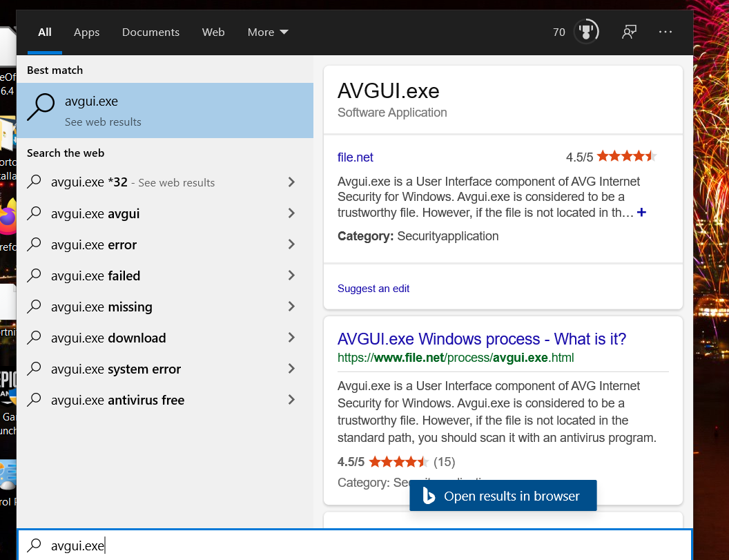Click the Category: Securityapplication text
729x560 pixels.
pyautogui.click(x=418, y=236)
